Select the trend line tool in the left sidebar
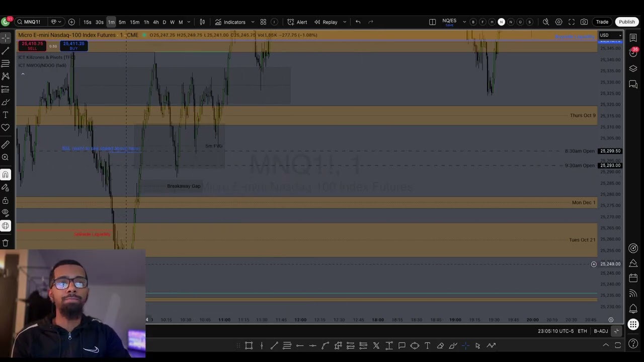Viewport: 644px width, 362px height. click(6, 51)
